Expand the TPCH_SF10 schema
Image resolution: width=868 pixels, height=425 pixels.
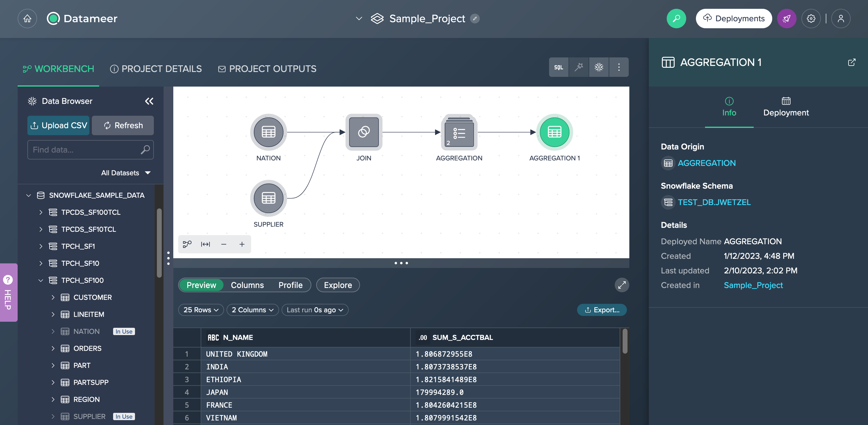(x=41, y=263)
